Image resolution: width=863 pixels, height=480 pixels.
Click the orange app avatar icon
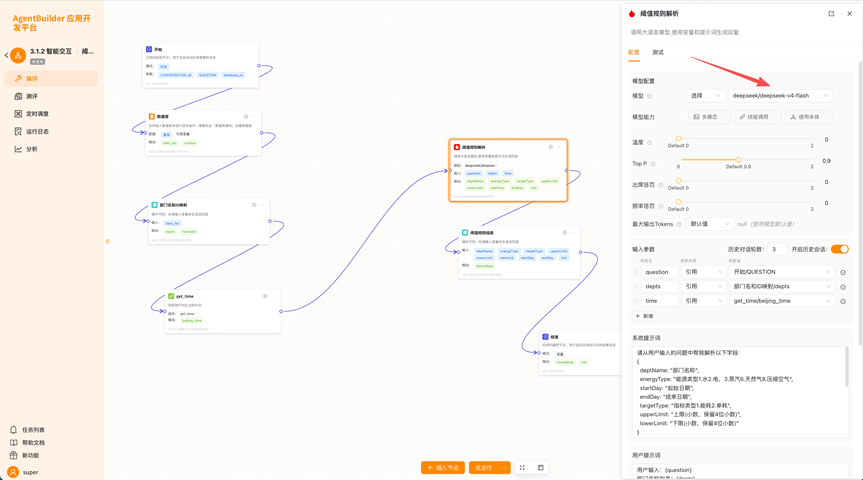pos(18,55)
